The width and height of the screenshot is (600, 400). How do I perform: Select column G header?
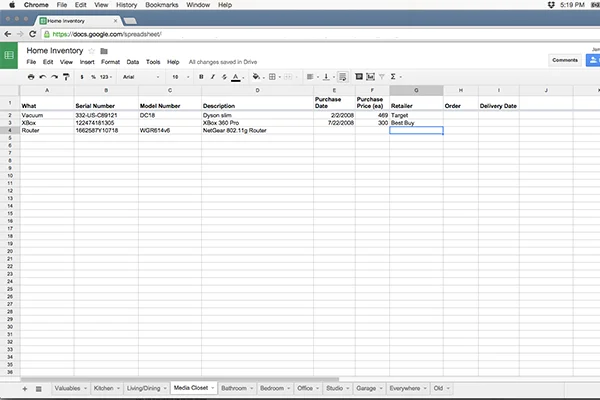click(416, 90)
